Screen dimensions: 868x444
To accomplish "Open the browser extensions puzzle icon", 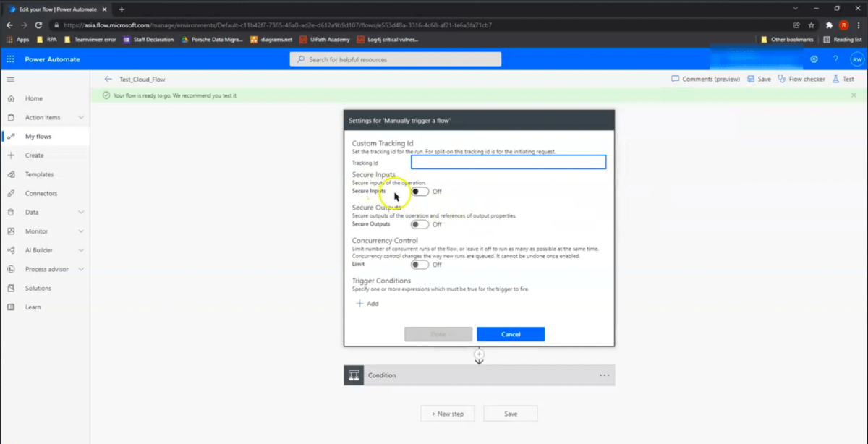I will coord(829,25).
